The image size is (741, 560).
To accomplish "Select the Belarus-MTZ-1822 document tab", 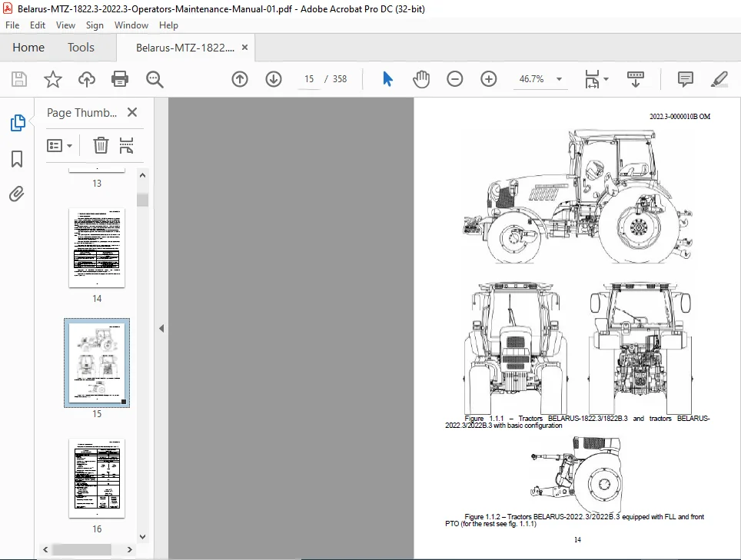I will point(185,48).
